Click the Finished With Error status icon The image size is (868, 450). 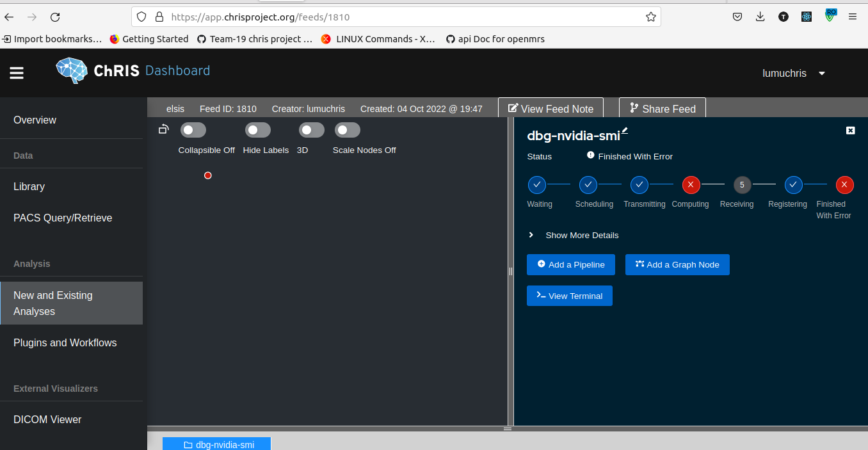click(x=844, y=184)
